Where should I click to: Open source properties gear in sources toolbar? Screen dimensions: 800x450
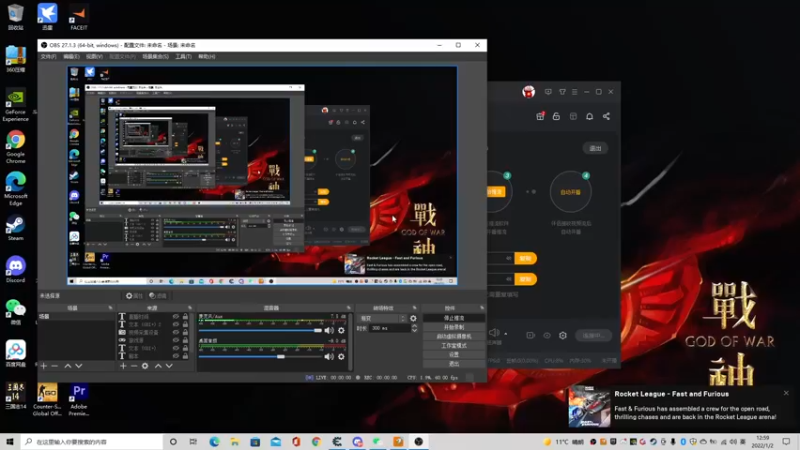(145, 366)
